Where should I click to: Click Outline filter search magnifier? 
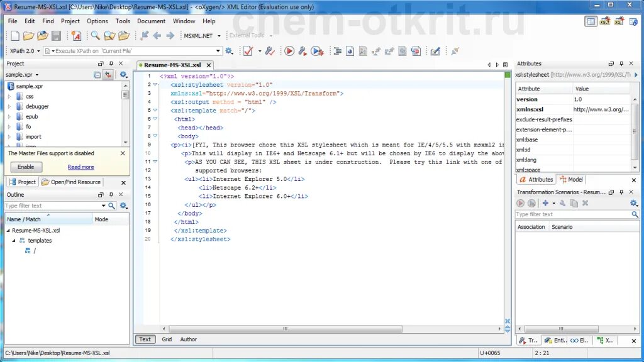111,206
